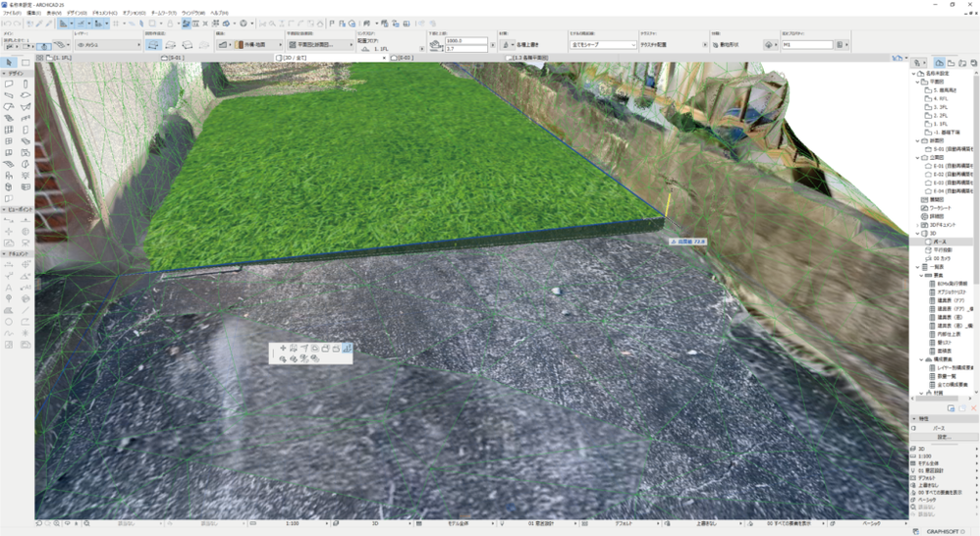Select ワークシート in navigator tree
This screenshot has width=980, height=536.
coord(940,208)
